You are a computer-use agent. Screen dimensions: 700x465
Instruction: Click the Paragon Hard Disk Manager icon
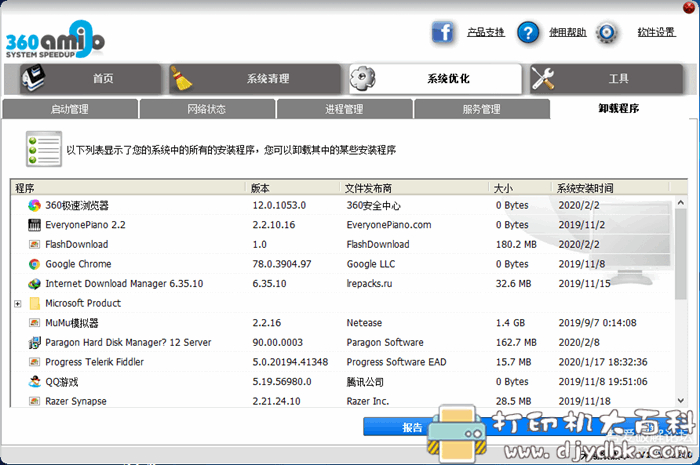point(34,342)
